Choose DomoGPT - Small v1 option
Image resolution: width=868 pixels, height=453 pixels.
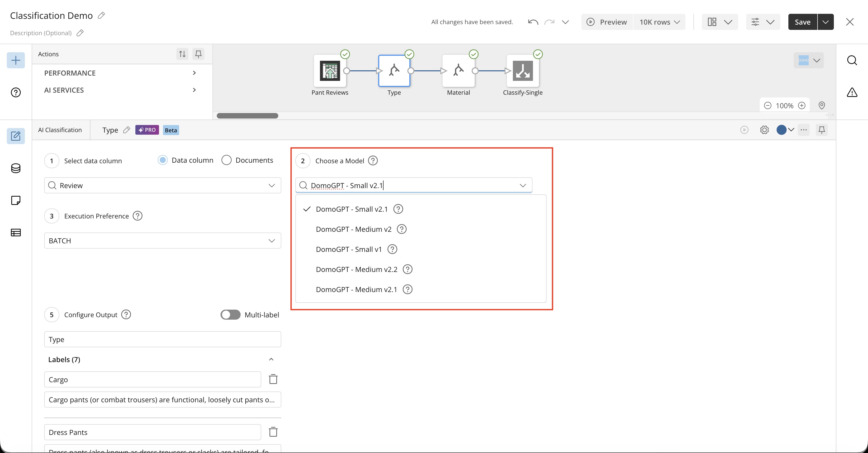(x=421, y=249)
